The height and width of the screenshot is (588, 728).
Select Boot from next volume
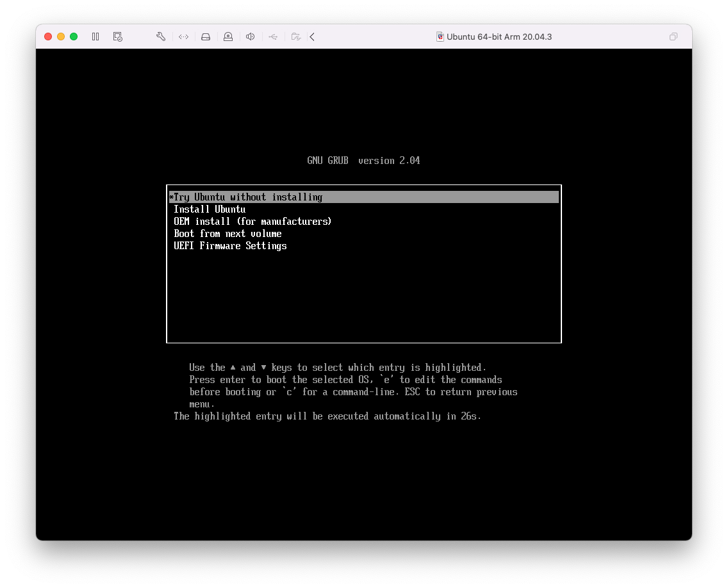227,234
